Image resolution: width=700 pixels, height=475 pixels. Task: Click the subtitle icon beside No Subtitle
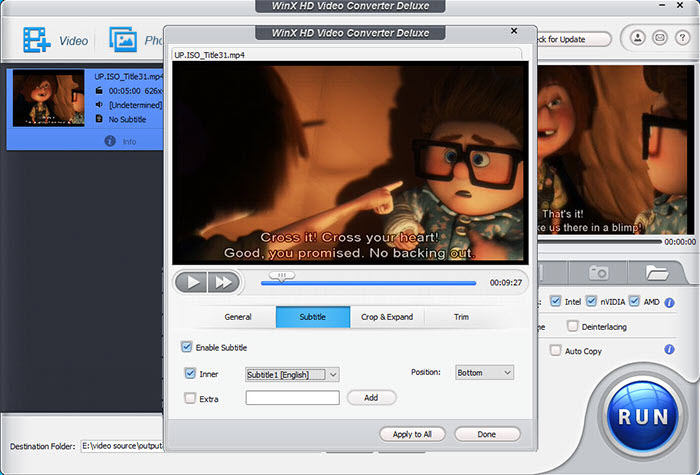(x=99, y=119)
